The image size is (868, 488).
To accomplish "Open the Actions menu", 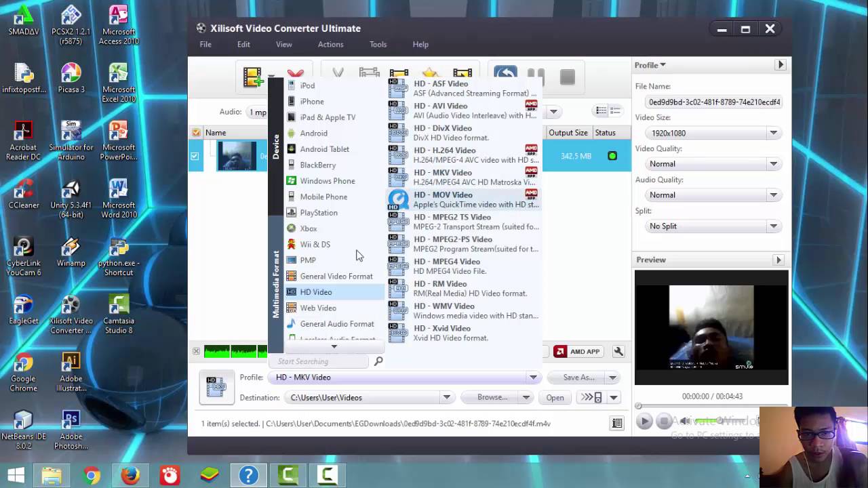I will tap(330, 44).
